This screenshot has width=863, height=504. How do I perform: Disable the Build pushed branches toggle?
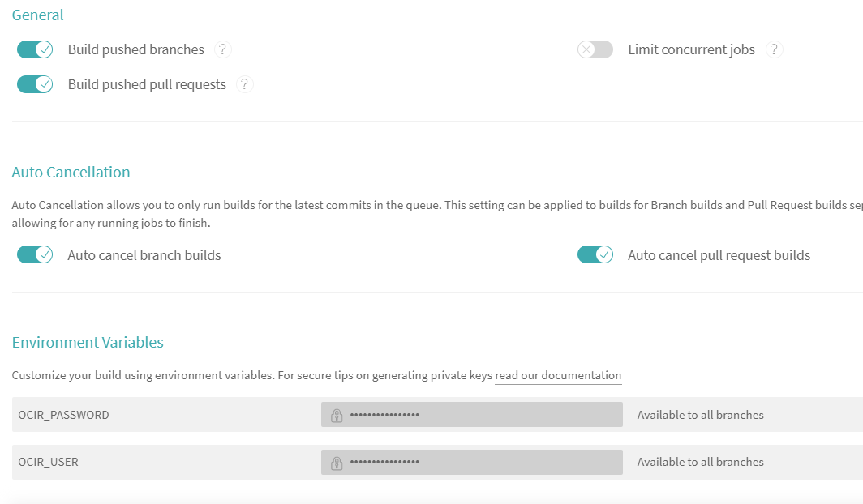[x=35, y=50]
